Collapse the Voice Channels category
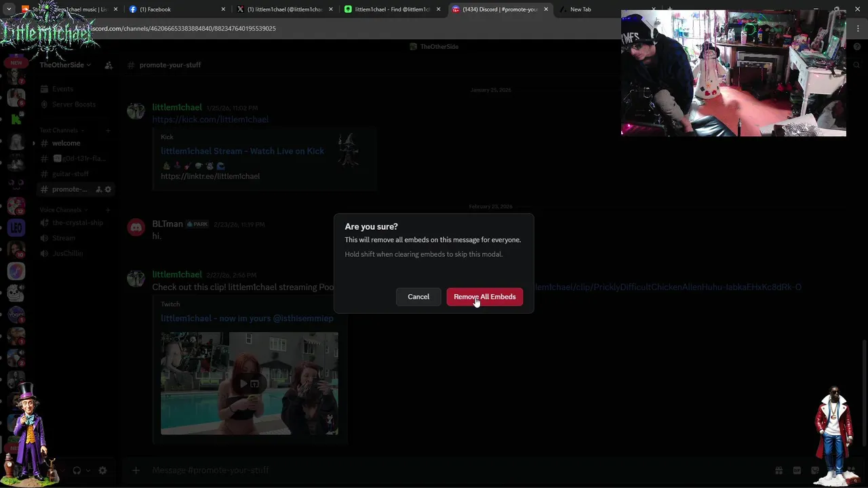The image size is (868, 488). pos(63,210)
